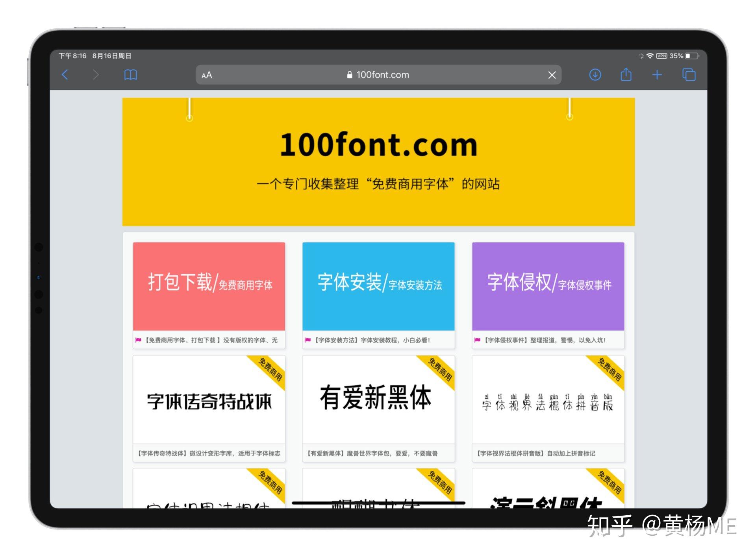Click the 100font.com address field

coord(378,75)
